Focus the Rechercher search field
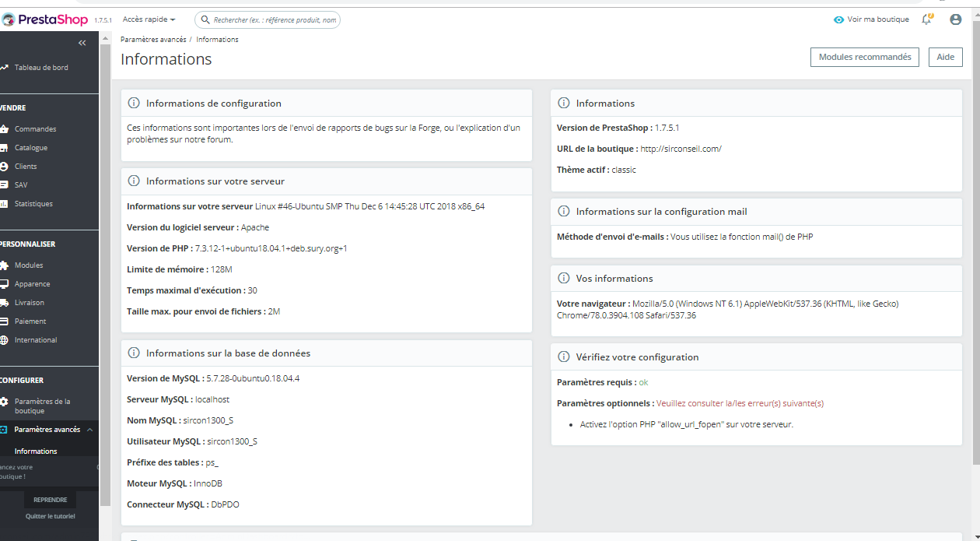 (x=268, y=19)
